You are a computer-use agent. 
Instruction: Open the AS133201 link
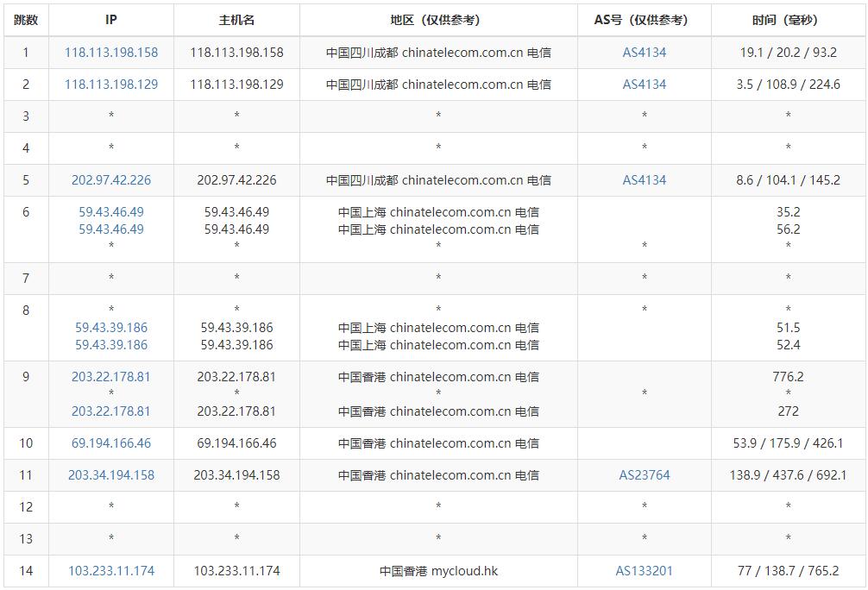point(645,571)
